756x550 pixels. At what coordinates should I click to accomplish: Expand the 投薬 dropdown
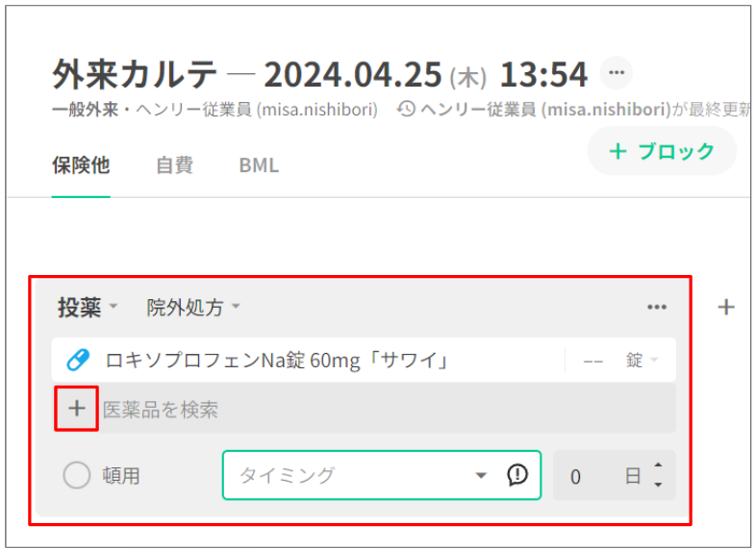point(113,308)
